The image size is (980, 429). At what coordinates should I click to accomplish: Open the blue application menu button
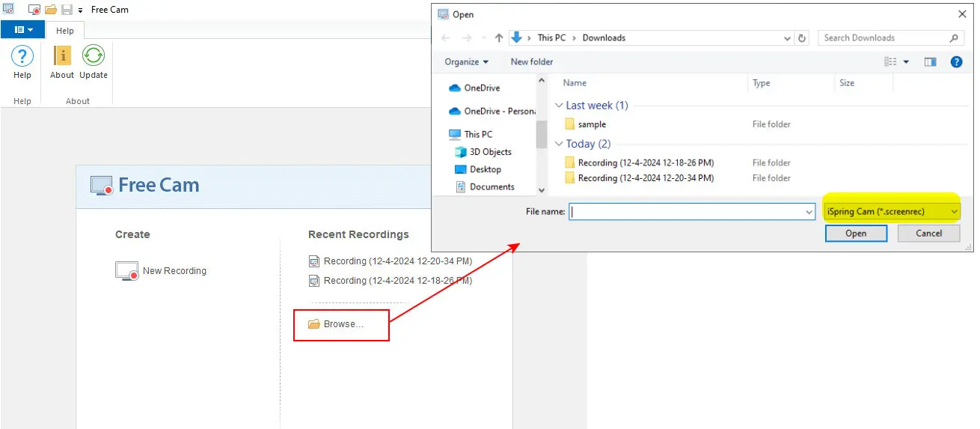pos(22,30)
